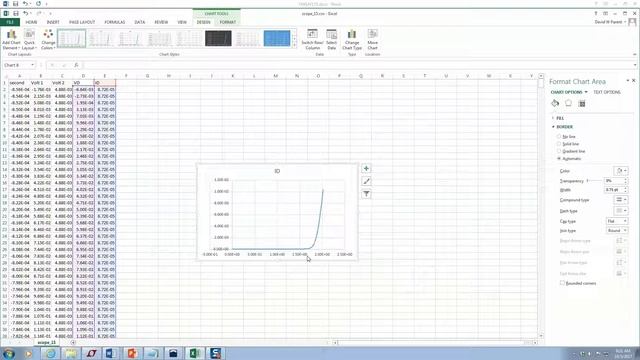Click the Chart Elements plus button

[x=366, y=169]
